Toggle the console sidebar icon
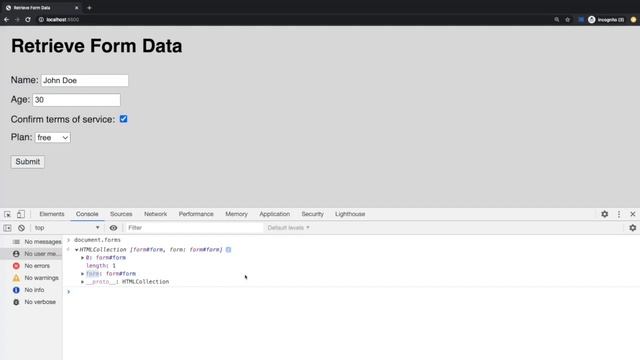640x360 pixels. coord(7,228)
